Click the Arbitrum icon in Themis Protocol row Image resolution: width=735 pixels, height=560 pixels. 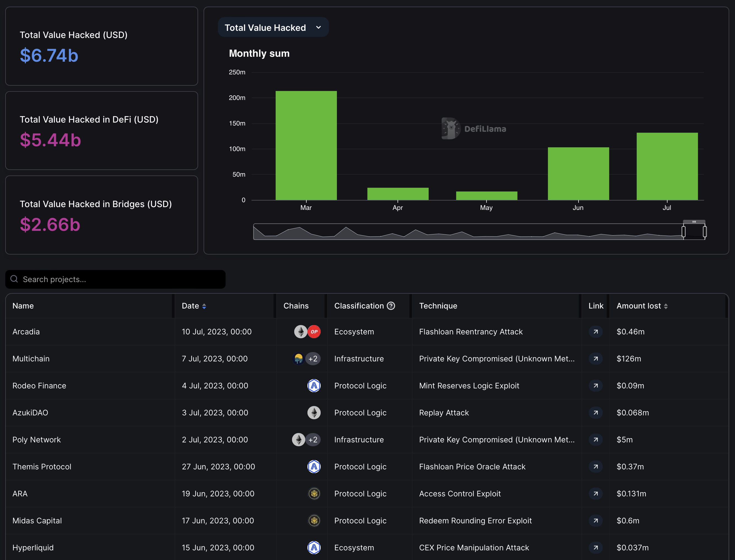click(314, 467)
